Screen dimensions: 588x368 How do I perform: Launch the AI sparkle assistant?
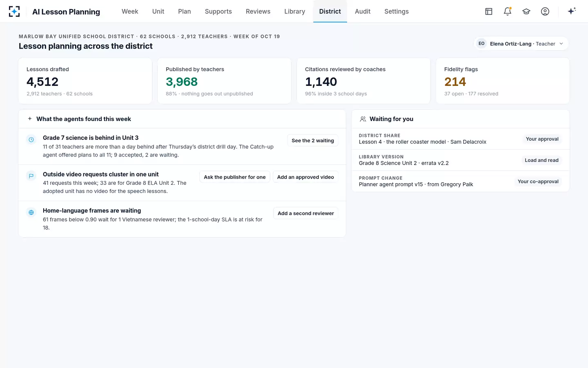[572, 11]
